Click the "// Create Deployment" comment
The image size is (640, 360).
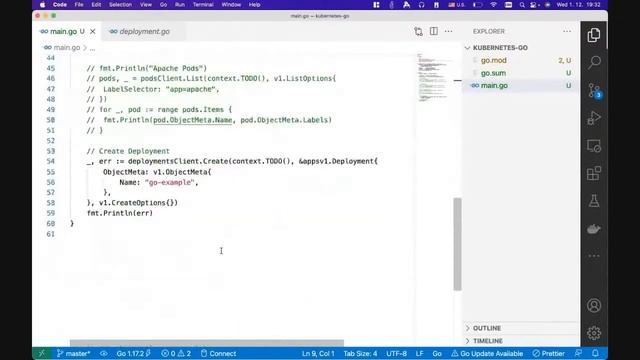click(x=128, y=151)
